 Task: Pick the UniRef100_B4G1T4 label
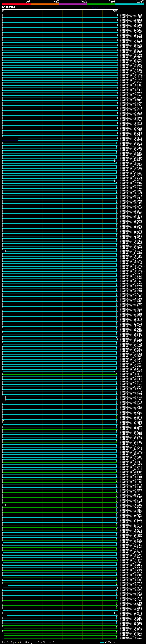[x=131, y=140]
